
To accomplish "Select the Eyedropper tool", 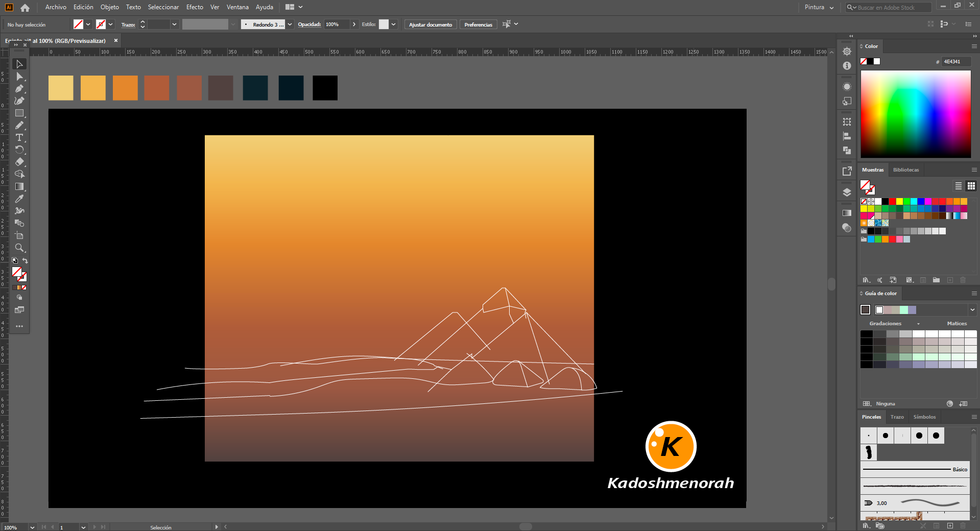I will point(19,199).
